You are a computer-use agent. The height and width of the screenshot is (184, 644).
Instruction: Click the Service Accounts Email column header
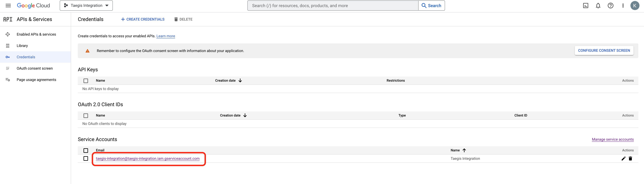click(x=100, y=150)
